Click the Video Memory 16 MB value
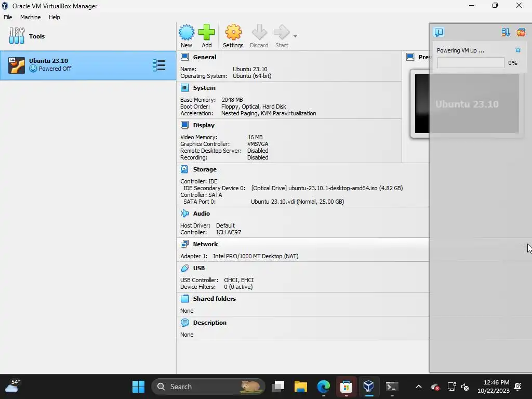 point(255,137)
